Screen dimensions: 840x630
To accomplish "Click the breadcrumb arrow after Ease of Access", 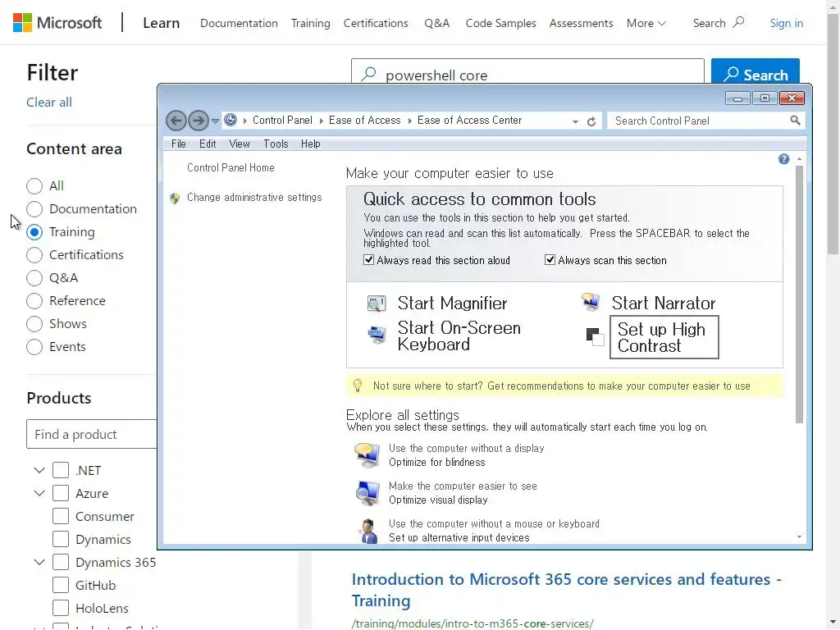I will [x=410, y=121].
